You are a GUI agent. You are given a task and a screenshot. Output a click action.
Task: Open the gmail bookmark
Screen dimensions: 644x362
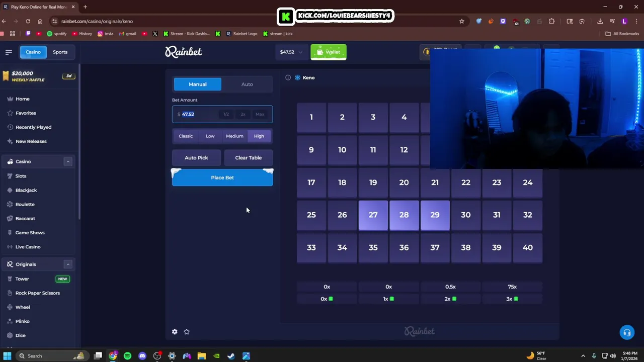(x=127, y=34)
